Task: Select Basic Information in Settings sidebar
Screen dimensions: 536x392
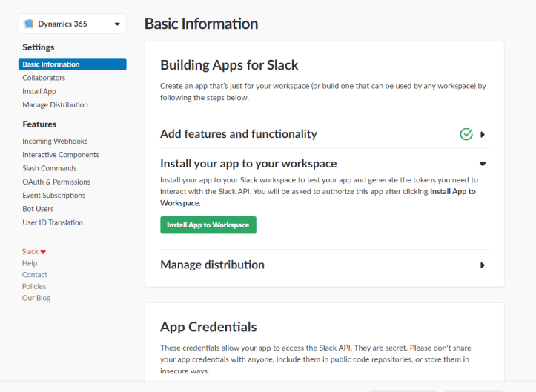Action: pos(73,64)
